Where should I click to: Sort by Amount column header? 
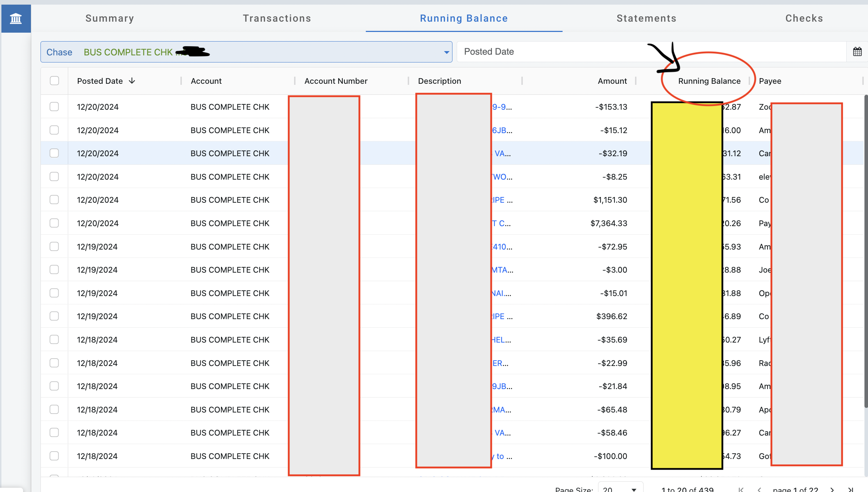click(x=612, y=81)
